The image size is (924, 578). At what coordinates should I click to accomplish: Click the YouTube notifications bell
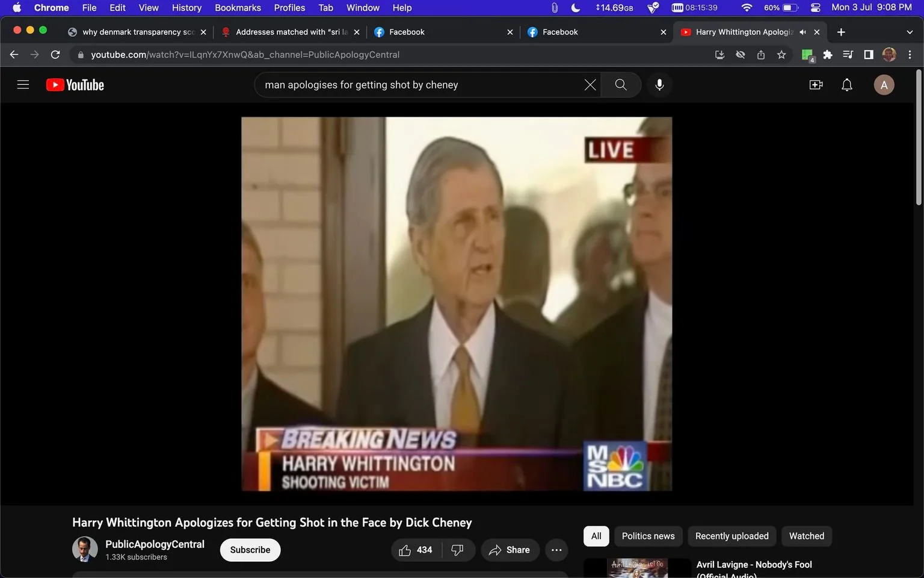coord(846,84)
